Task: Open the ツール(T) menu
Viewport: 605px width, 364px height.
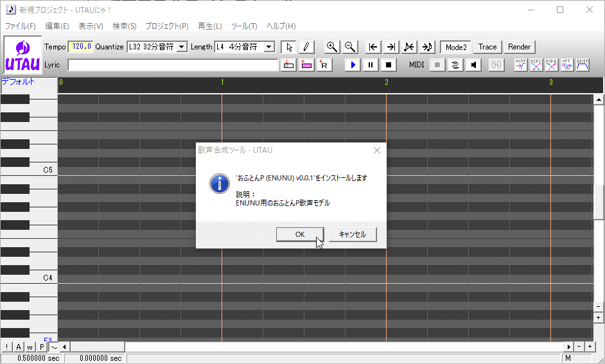Action: tap(244, 26)
